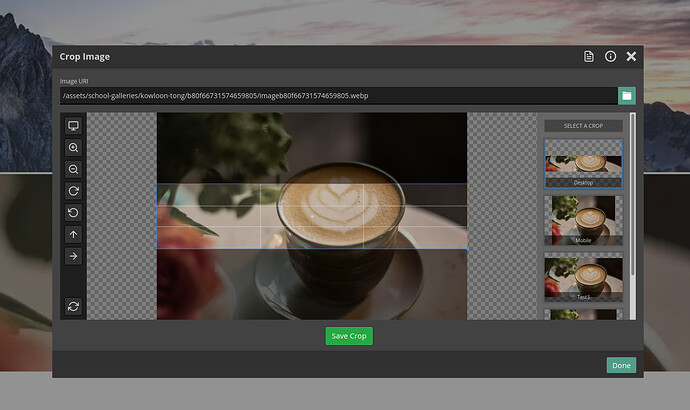This screenshot has width=690, height=410.
Task: Zoom in on the crop image
Action: (x=73, y=148)
